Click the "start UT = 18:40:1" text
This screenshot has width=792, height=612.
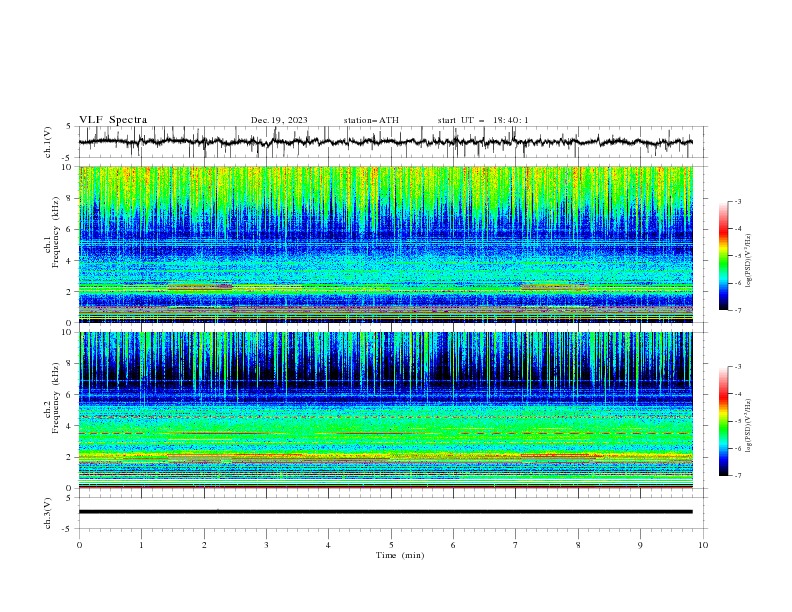[x=483, y=120]
